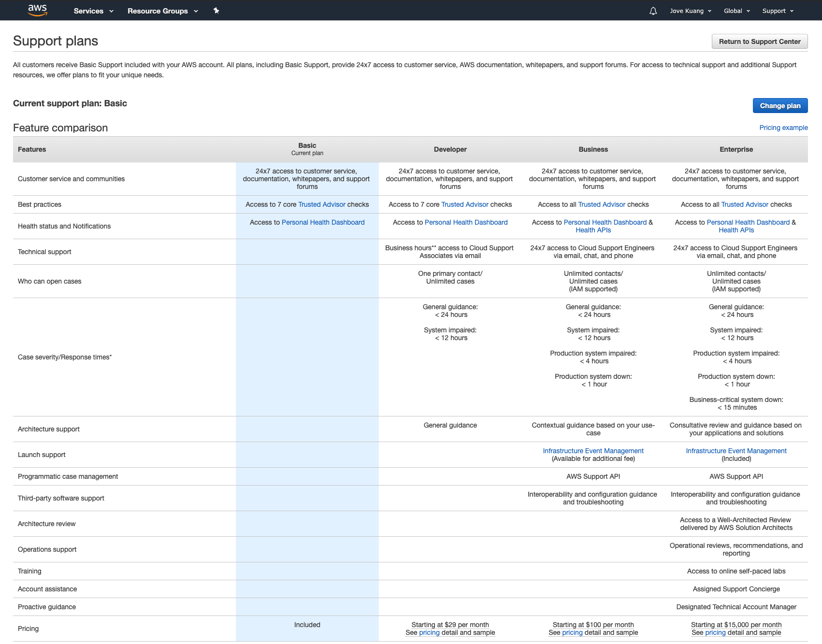Open Trusted Advisor link in Basic column

[322, 204]
